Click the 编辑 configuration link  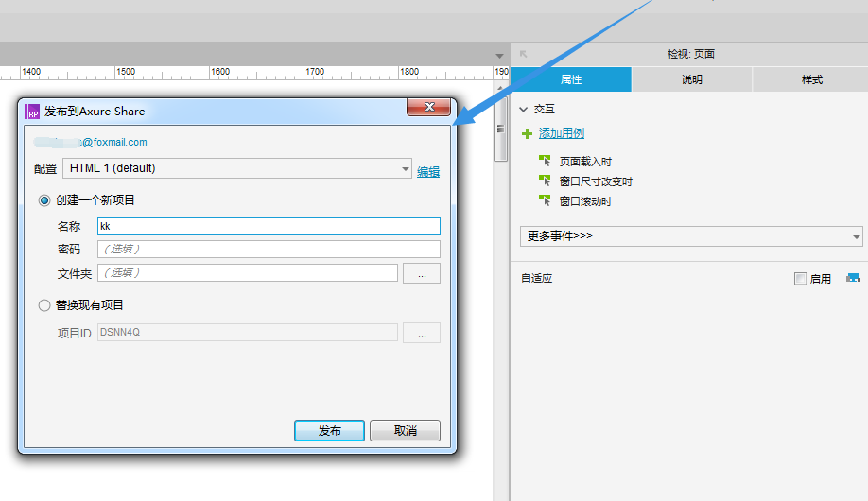pyautogui.click(x=428, y=172)
